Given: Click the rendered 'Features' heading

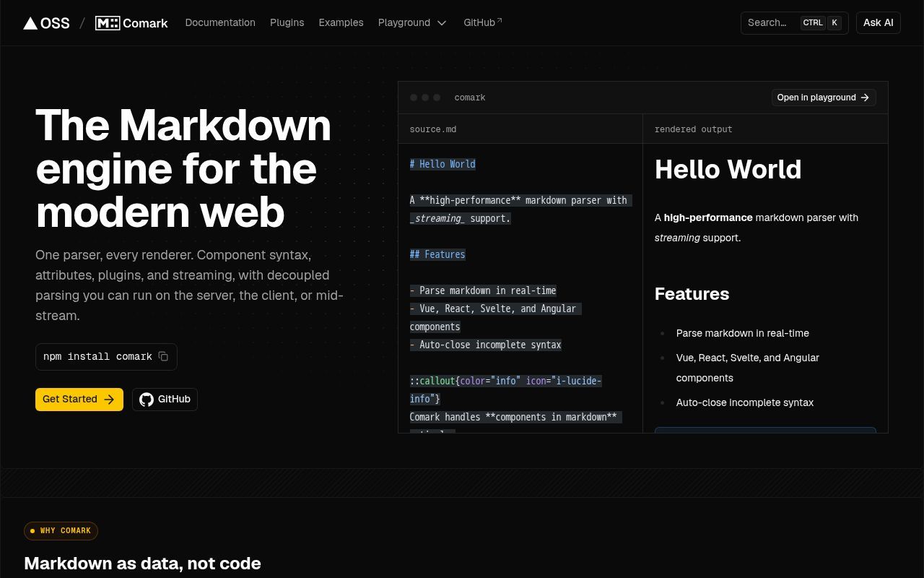Looking at the screenshot, I should 692,294.
